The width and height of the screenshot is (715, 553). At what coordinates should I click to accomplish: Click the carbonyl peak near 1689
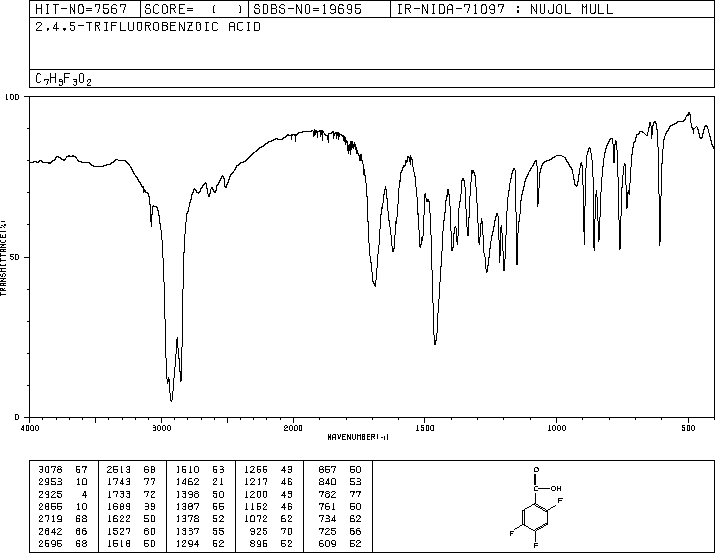point(374,285)
